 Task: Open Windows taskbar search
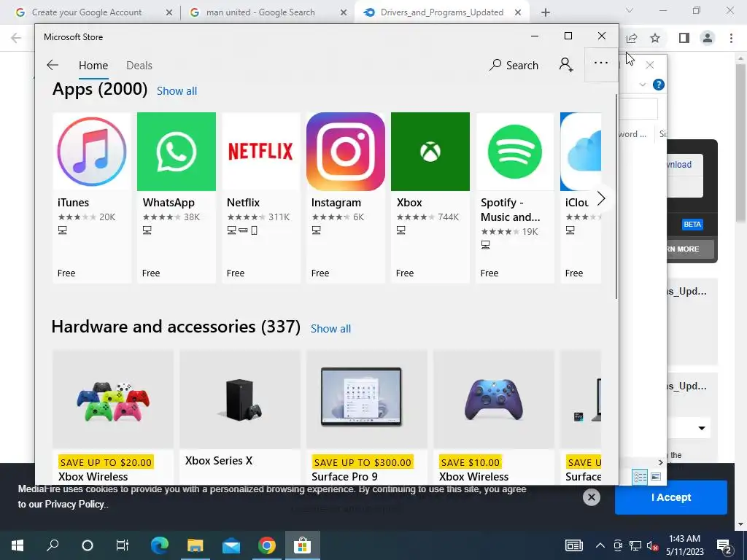point(53,545)
